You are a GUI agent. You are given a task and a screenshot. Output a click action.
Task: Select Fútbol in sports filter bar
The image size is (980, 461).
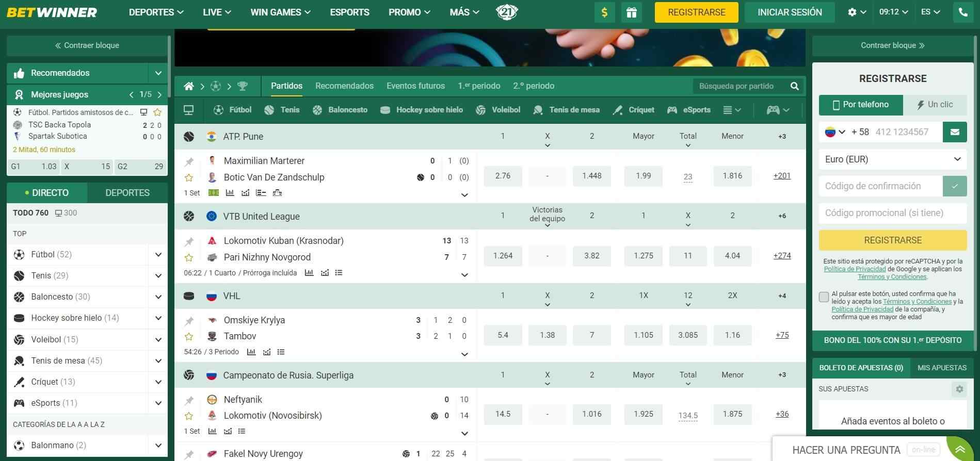click(233, 110)
